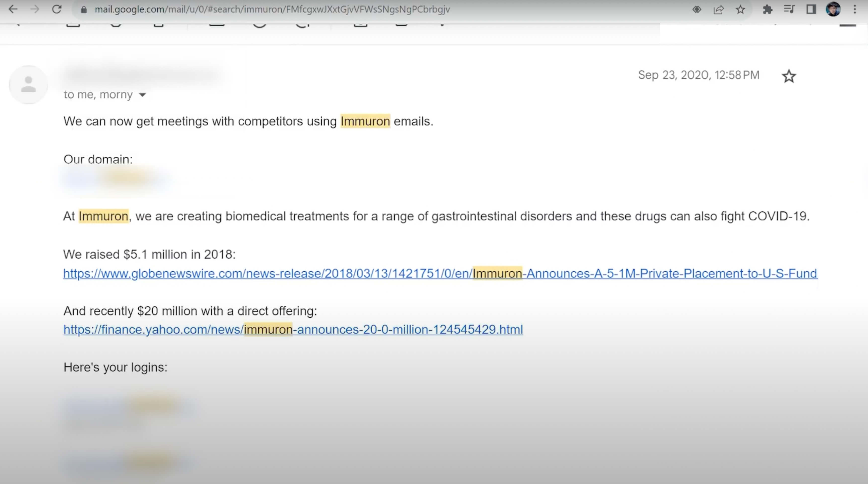This screenshot has height=484, width=868.
Task: Click the browser forward arrow
Action: coord(35,10)
